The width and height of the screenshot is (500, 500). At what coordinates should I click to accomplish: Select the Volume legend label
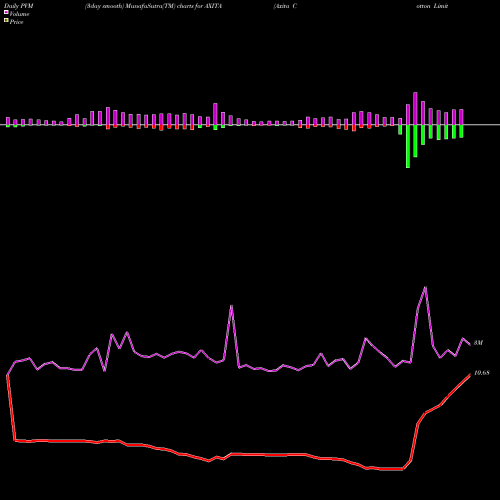pos(19,14)
